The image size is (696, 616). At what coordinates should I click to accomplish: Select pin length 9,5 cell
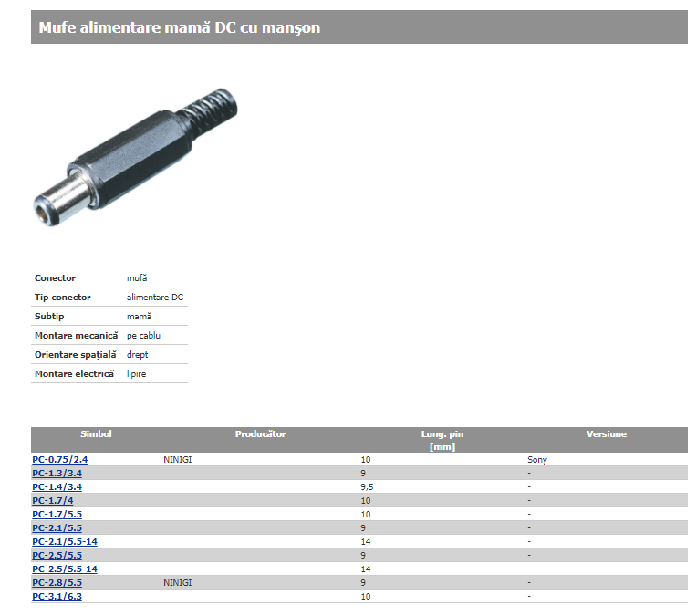[367, 487]
